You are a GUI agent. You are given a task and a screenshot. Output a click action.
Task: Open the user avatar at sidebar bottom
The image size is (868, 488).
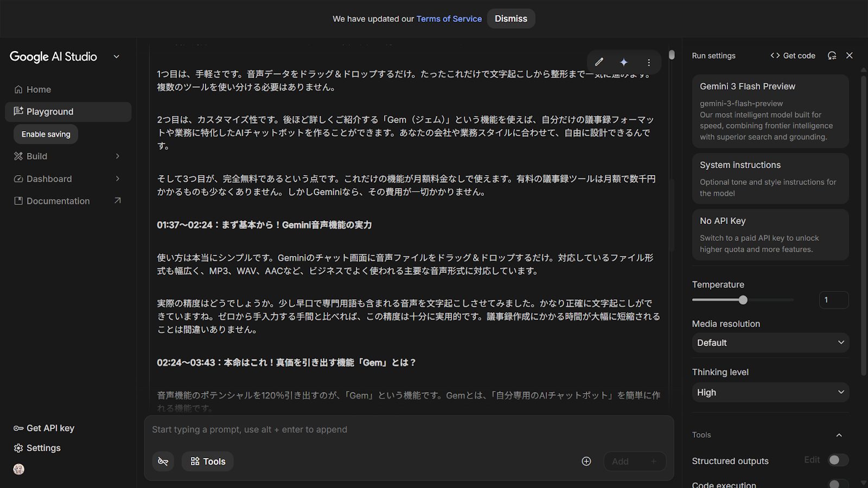19,469
